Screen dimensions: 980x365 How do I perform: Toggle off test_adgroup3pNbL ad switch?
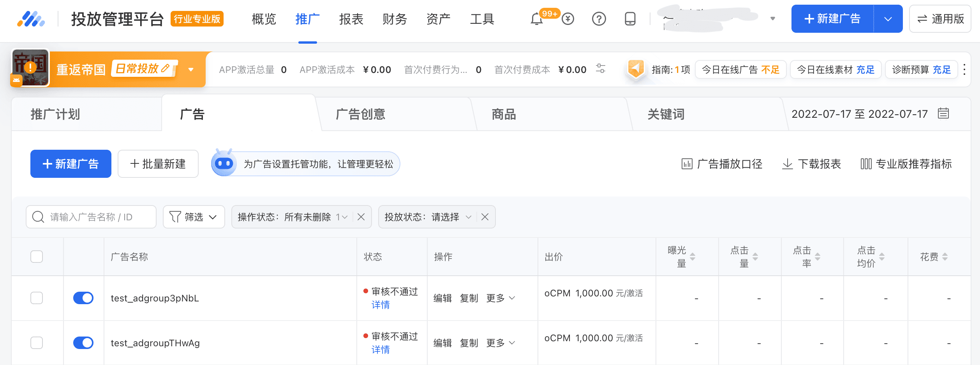coord(83,298)
